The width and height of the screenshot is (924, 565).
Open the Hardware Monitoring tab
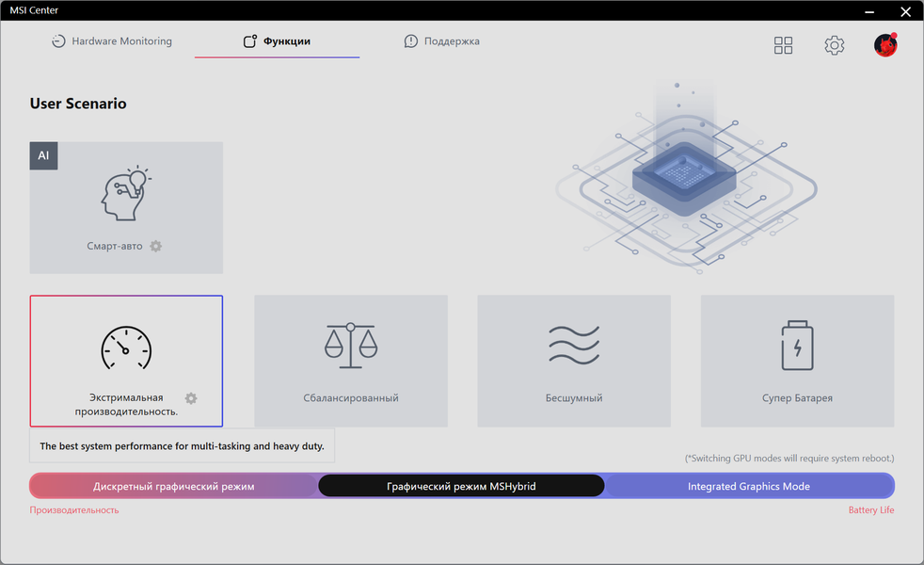click(x=112, y=41)
